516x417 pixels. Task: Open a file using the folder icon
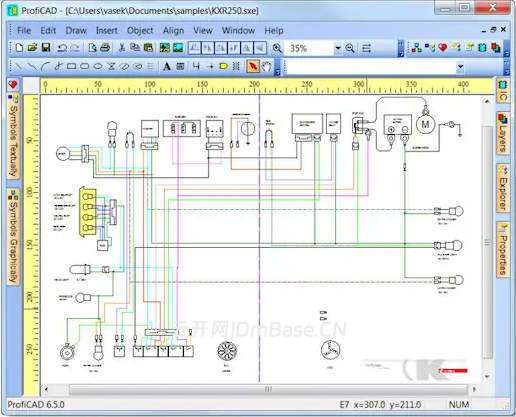point(32,48)
